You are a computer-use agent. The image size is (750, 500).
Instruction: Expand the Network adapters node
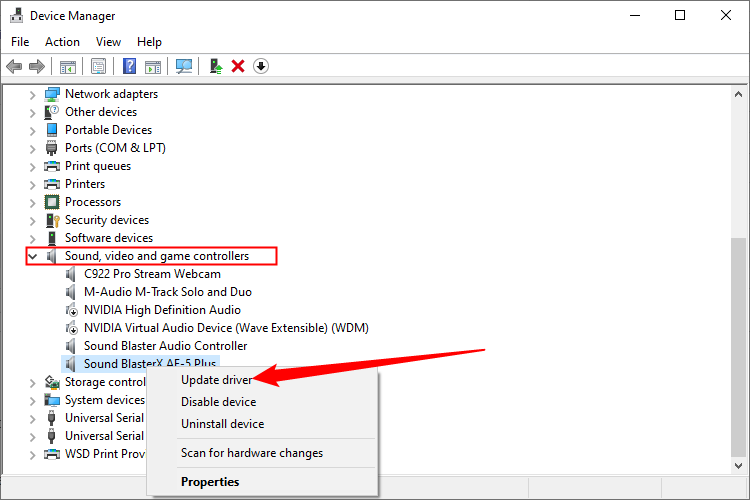pos(32,95)
